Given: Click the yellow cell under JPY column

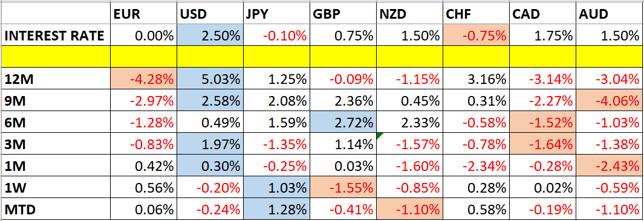Looking at the screenshot, I should pyautogui.click(x=277, y=57).
